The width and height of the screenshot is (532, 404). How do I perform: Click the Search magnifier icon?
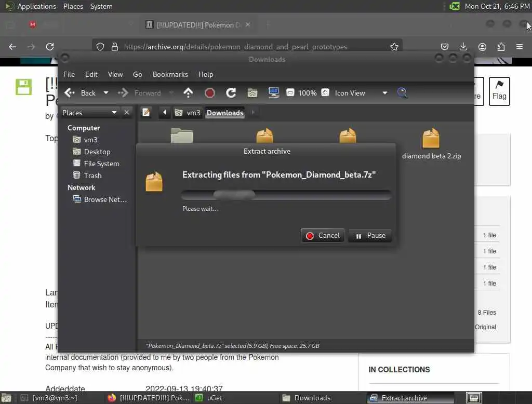click(403, 93)
